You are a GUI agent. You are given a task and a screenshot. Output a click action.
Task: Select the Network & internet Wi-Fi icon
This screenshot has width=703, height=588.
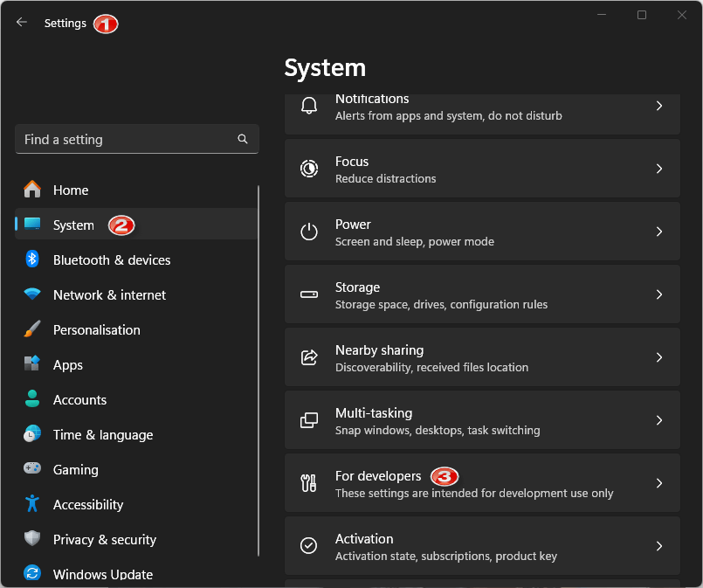(32, 294)
